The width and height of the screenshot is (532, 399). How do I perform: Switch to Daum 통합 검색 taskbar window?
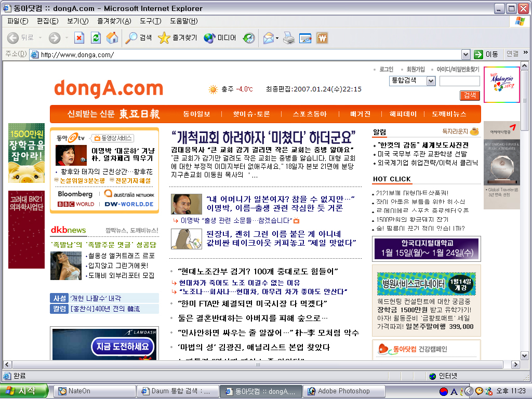click(178, 391)
